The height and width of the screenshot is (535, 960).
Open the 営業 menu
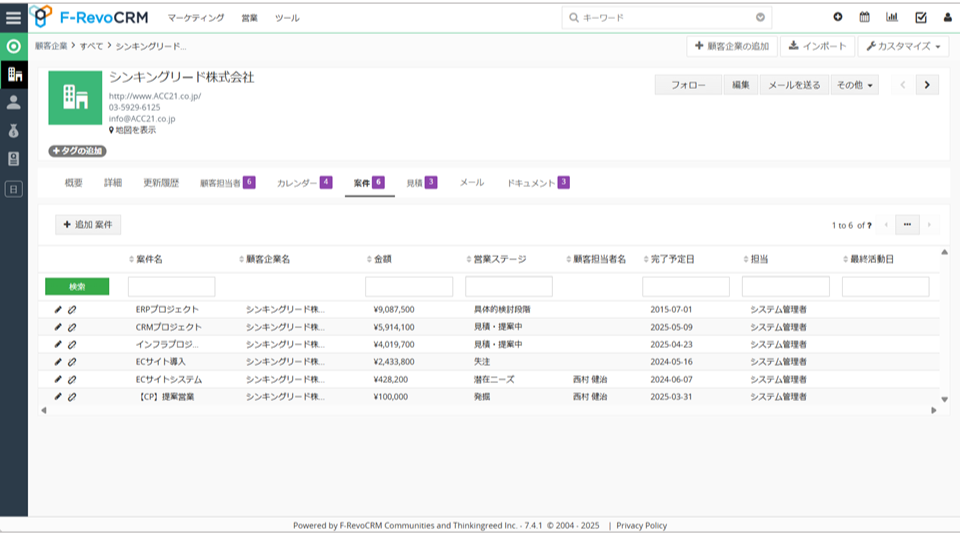(x=249, y=18)
